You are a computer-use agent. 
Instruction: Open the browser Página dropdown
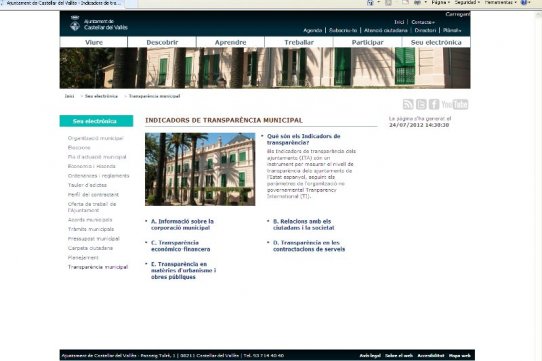tap(440, 2)
